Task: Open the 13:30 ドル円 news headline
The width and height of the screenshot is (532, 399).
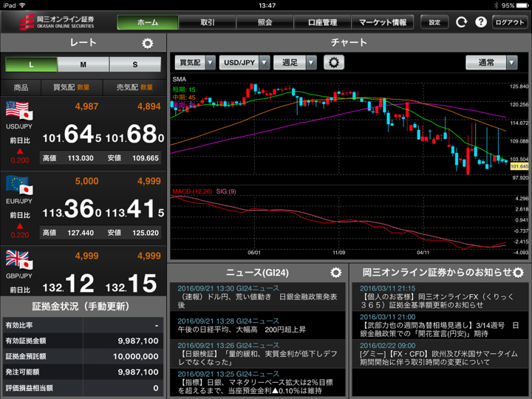Action: click(259, 293)
